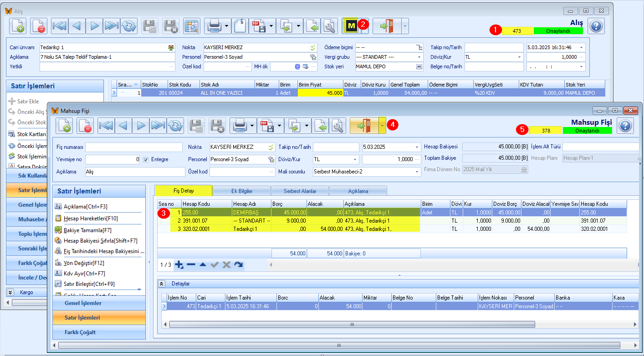Click the exit door icon in Mahsup Fişi
Screen dimensions: 644x356
coord(364,126)
